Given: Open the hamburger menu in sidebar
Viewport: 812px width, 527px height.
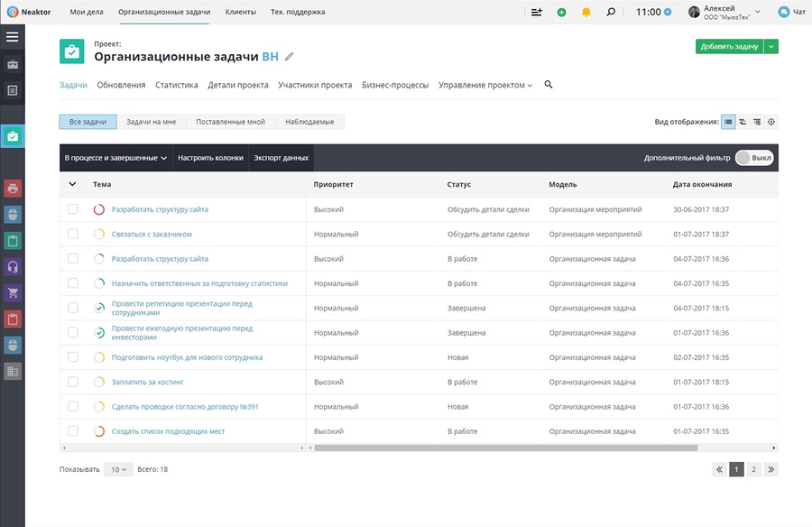Looking at the screenshot, I should click(13, 37).
